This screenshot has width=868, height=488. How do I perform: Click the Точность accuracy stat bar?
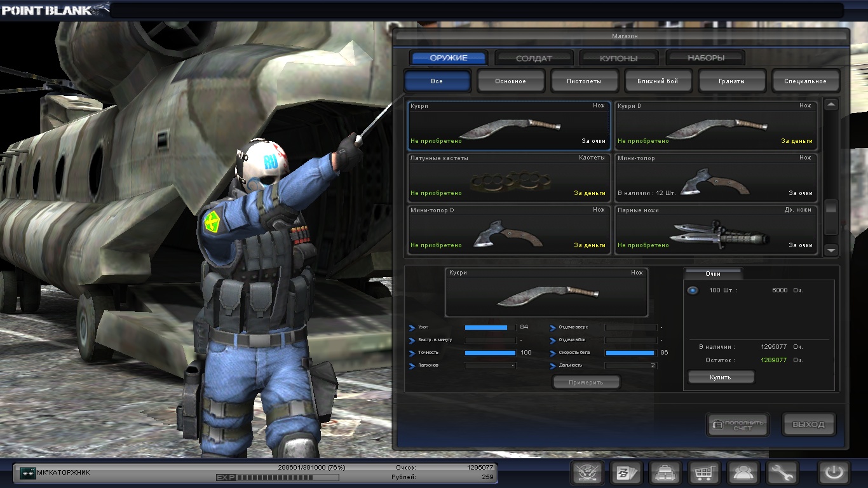491,353
